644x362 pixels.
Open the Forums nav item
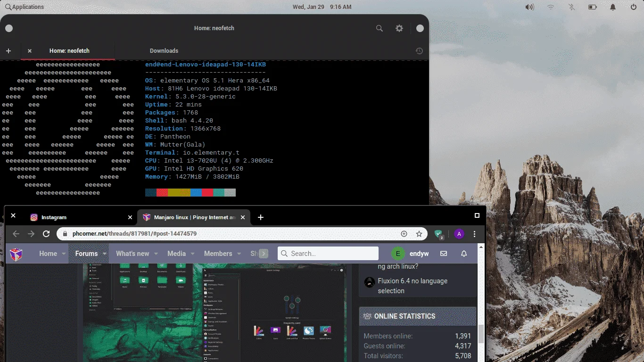point(86,254)
